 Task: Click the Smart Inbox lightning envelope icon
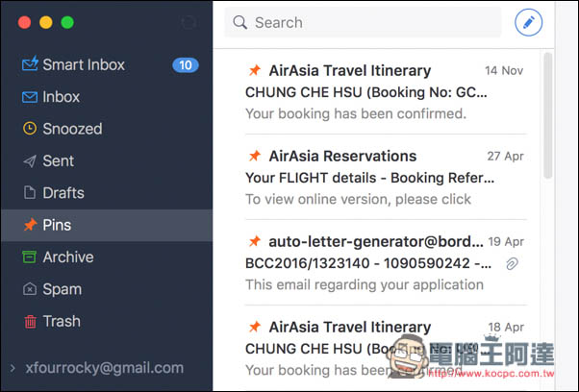click(x=30, y=63)
